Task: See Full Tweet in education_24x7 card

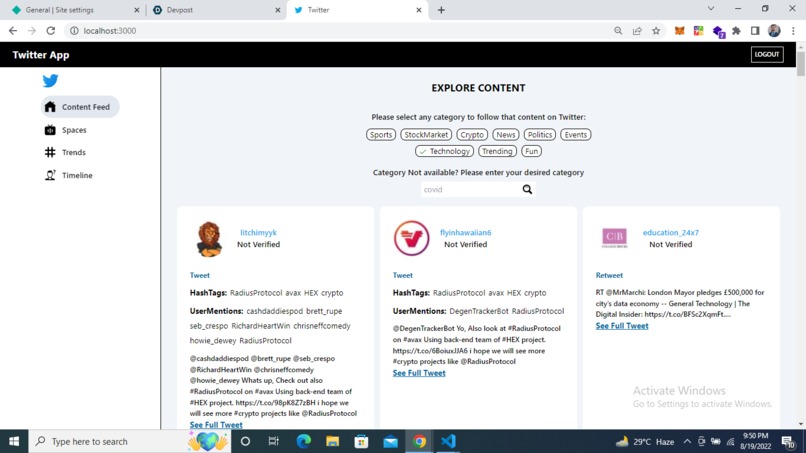Action: [622, 326]
